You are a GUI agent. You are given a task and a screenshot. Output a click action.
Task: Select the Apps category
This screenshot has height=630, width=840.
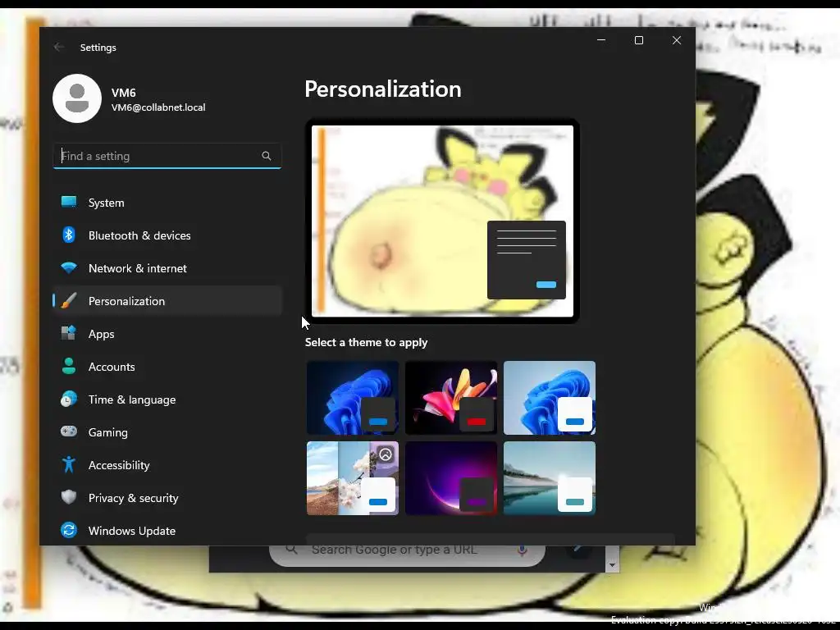pos(167,334)
